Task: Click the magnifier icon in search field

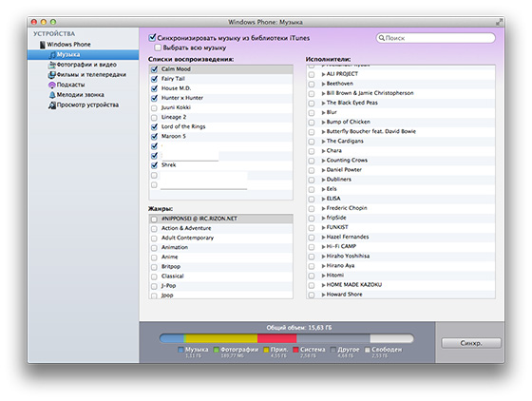Action: [x=381, y=38]
